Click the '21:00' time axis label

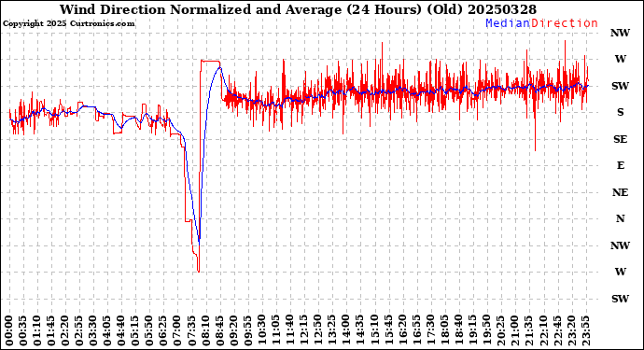tap(513, 330)
